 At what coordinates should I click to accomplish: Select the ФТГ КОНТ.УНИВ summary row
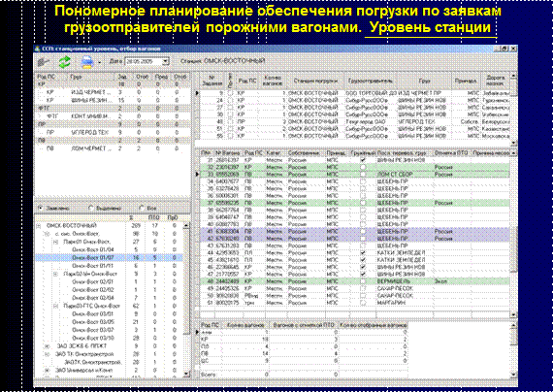[113, 116]
